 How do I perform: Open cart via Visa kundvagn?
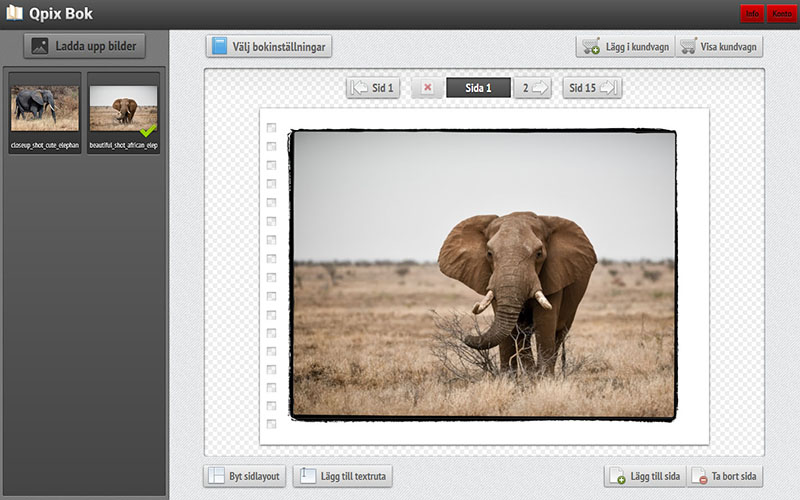click(x=720, y=46)
